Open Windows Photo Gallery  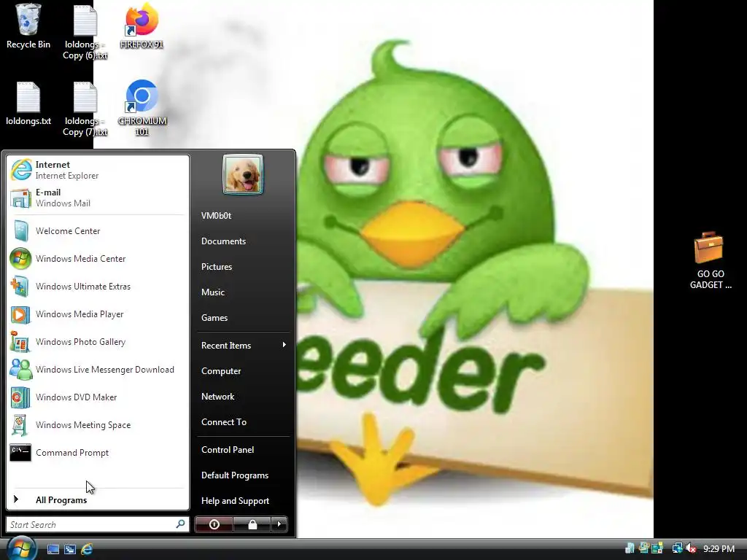point(98,342)
